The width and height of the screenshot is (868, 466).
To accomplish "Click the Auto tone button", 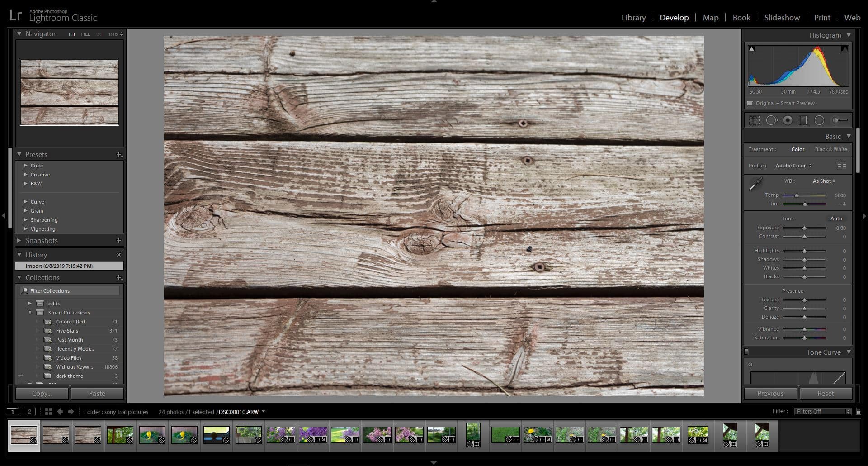I will pyautogui.click(x=836, y=219).
